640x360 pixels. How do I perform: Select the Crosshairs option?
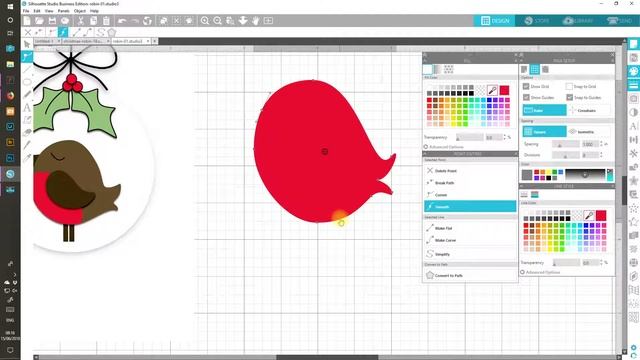click(589, 110)
